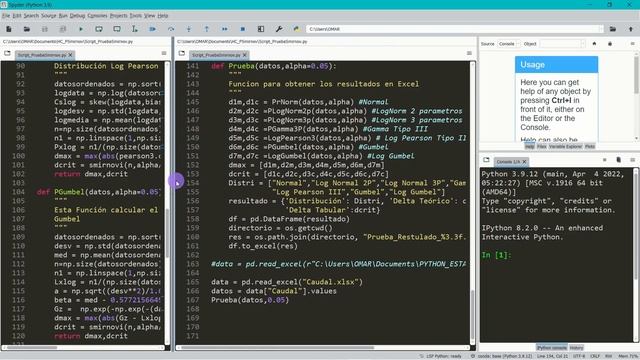Switch to the History tab

[x=576, y=348]
